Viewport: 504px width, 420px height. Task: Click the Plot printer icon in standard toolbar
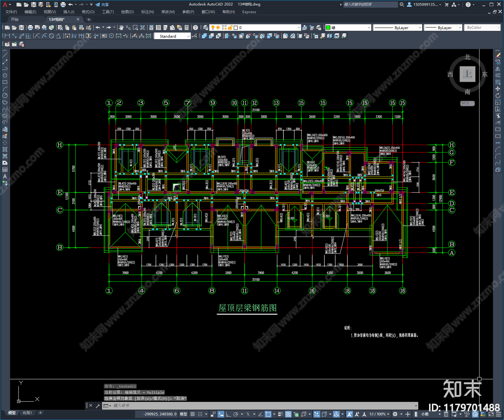(30, 28)
